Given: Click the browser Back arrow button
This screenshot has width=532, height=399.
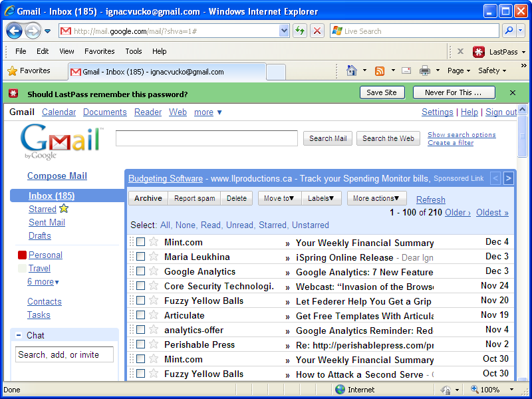Looking at the screenshot, I should (x=14, y=31).
